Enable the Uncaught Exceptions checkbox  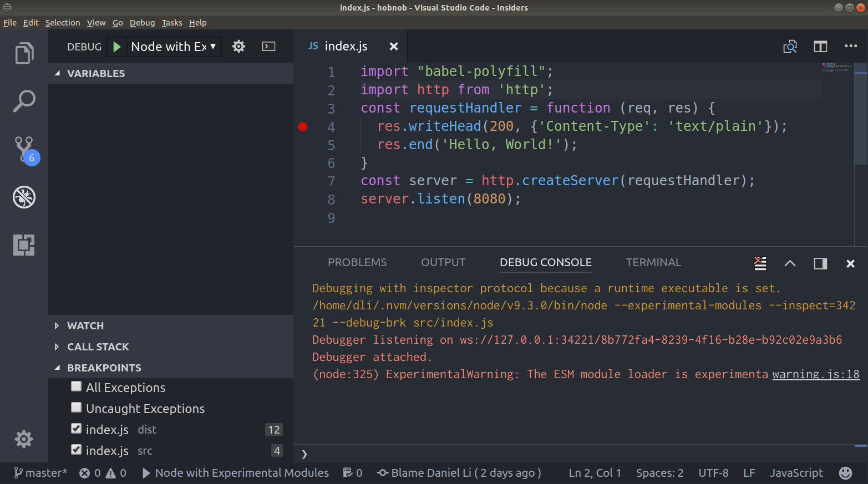point(77,408)
